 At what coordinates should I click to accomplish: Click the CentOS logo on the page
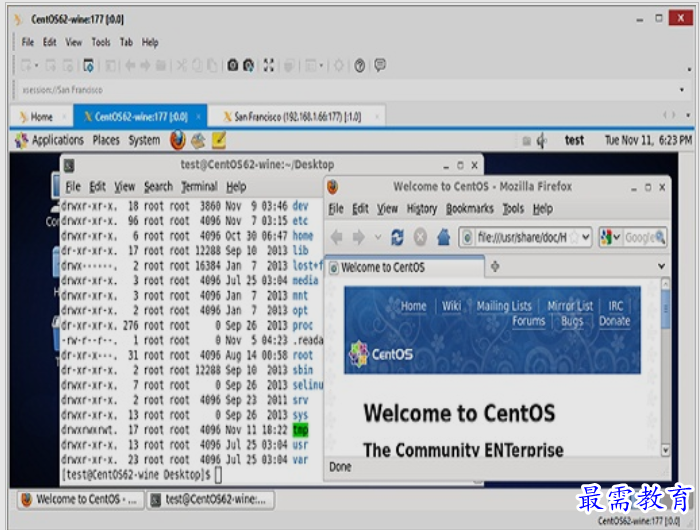(x=381, y=354)
